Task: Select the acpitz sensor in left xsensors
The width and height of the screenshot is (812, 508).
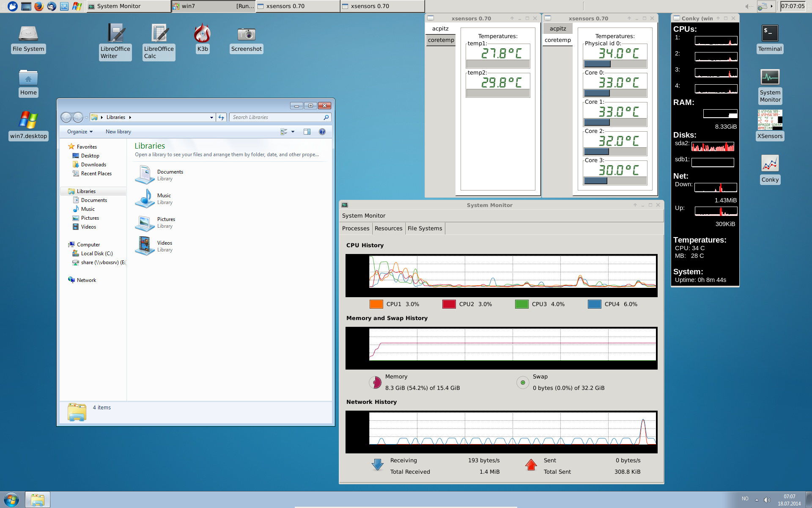Action: click(x=440, y=28)
